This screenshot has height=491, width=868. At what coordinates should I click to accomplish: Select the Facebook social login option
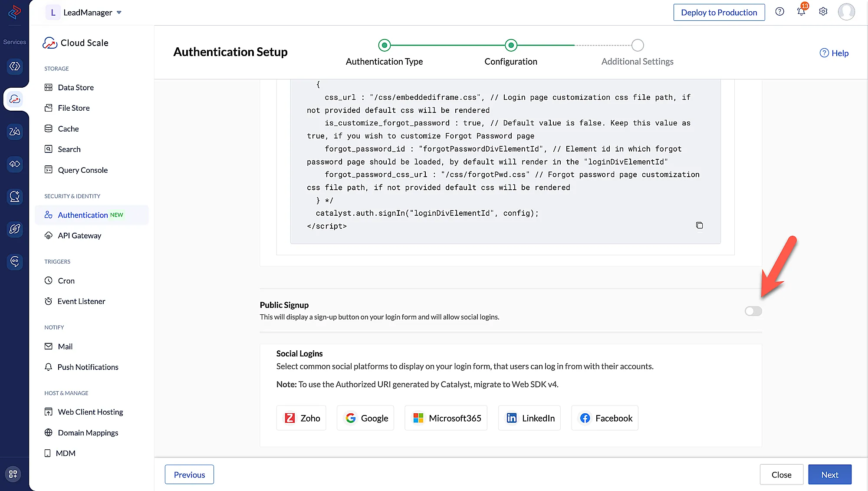[605, 418]
